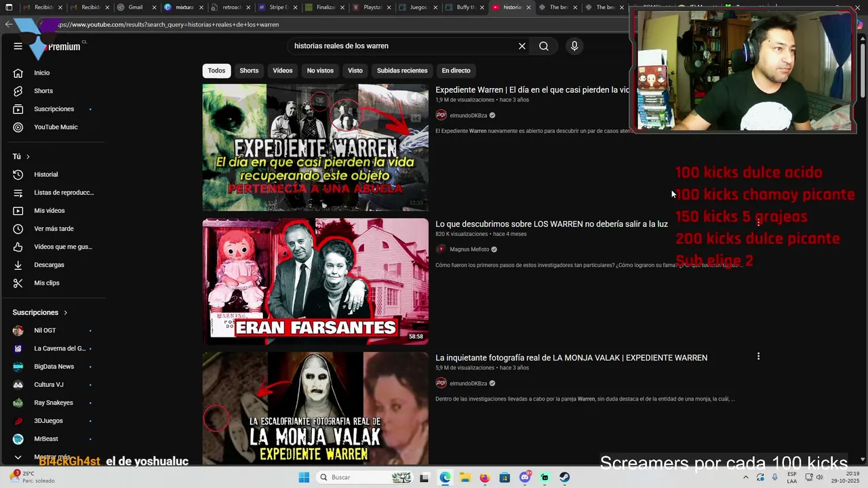Open Discord from the taskbar

coord(524,477)
